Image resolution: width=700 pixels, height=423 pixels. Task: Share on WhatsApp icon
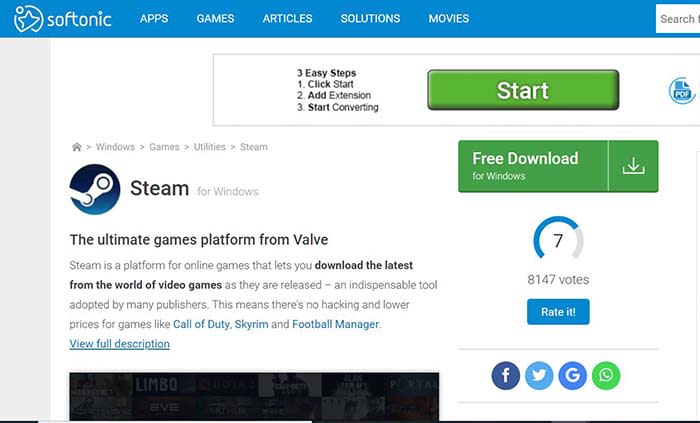[606, 376]
